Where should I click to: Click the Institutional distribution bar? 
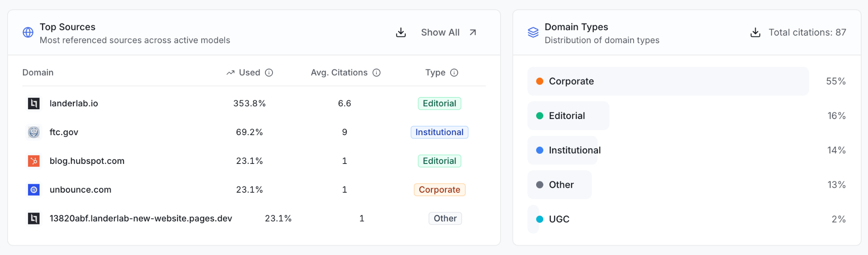[x=562, y=150]
